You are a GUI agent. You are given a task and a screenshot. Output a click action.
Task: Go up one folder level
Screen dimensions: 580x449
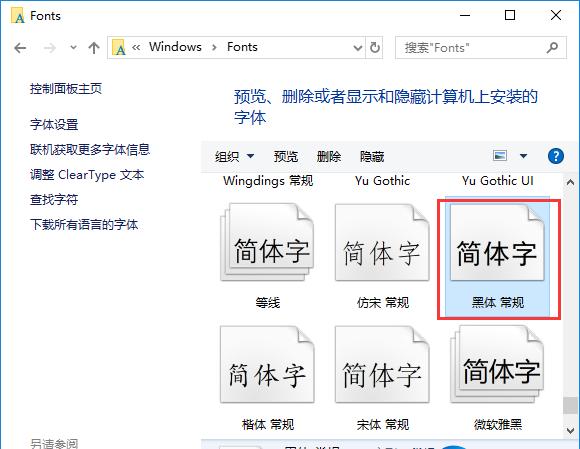point(94,48)
